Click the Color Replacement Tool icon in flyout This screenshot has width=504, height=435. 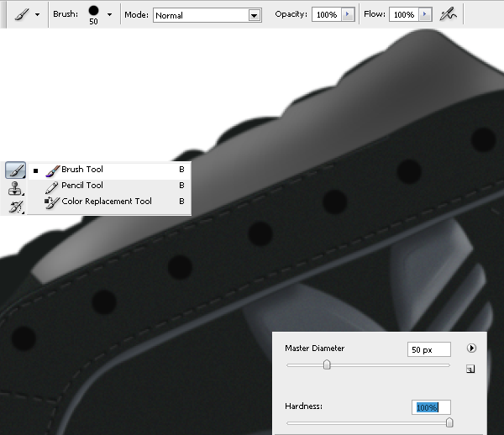(x=51, y=202)
